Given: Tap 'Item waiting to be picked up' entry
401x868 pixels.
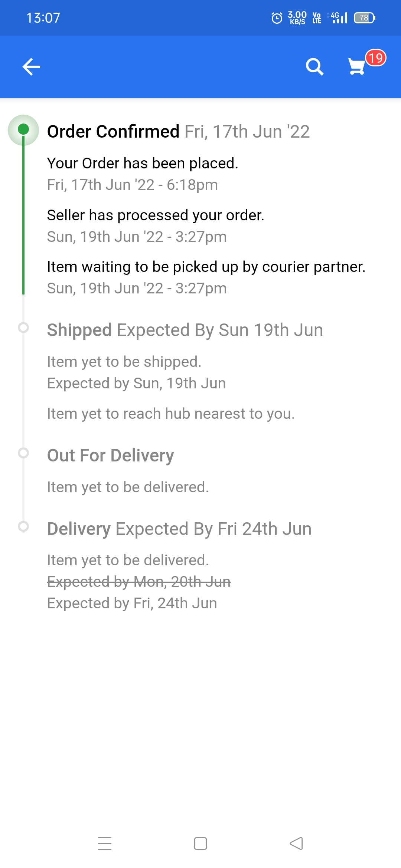Looking at the screenshot, I should 206,267.
